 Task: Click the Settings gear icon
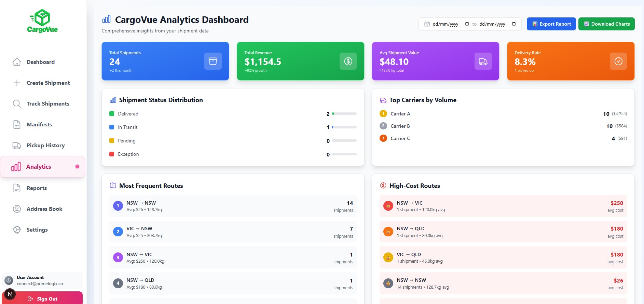tap(17, 230)
